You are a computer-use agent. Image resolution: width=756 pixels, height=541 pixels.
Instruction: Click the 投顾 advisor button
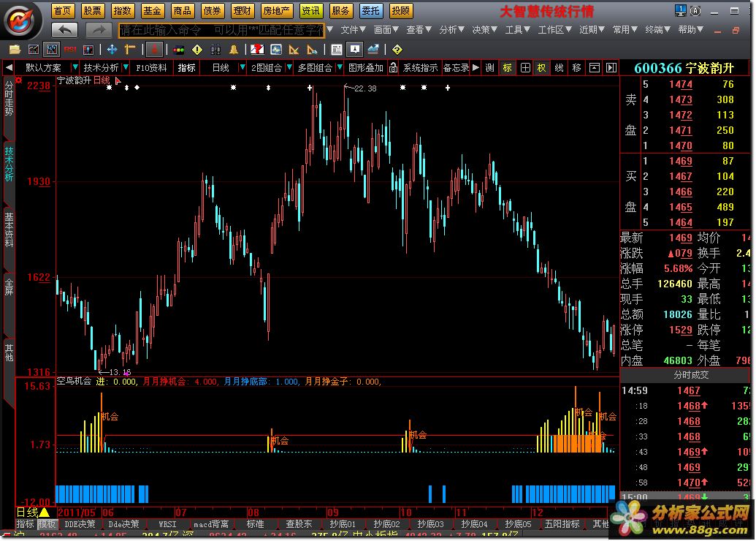click(x=401, y=10)
